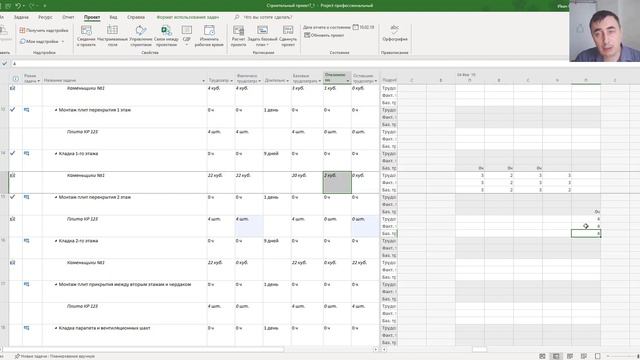640x360 pixels.
Task: Open Управление страницами ribbon command
Action: tap(140, 36)
